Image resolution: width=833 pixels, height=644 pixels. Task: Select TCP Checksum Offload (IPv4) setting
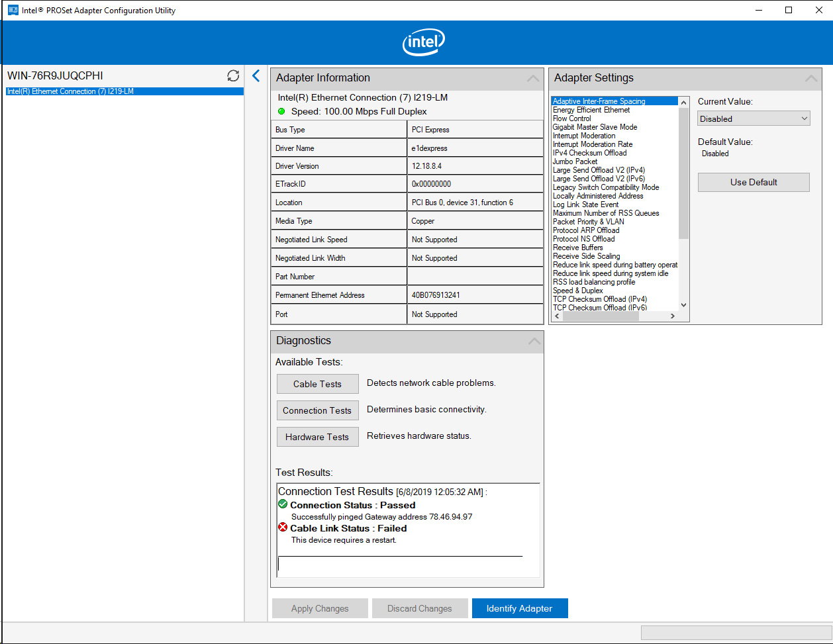(x=614, y=299)
